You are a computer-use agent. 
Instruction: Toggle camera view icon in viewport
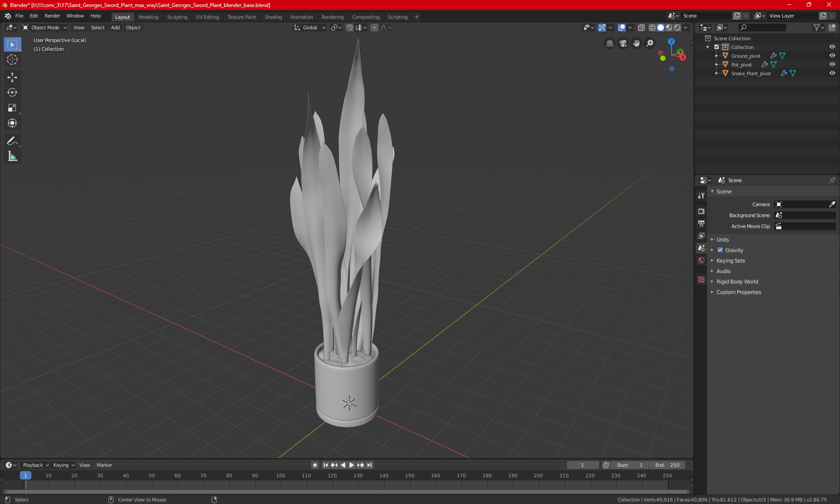(623, 43)
